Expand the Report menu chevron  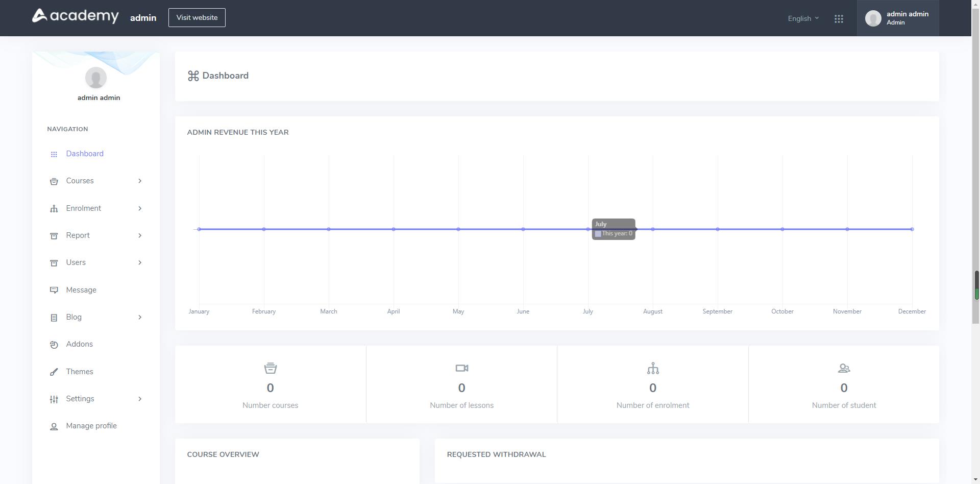coord(140,235)
